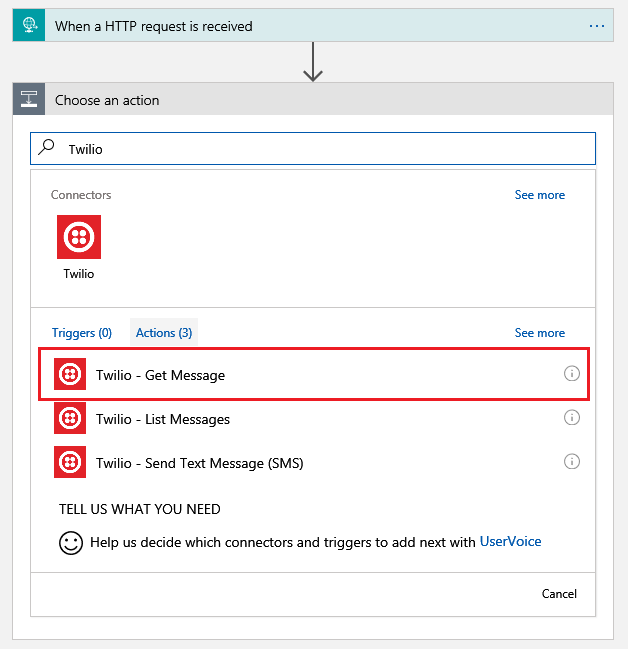The image size is (628, 649).
Task: Click the Twilio icon beside List Messages
Action: [70, 418]
